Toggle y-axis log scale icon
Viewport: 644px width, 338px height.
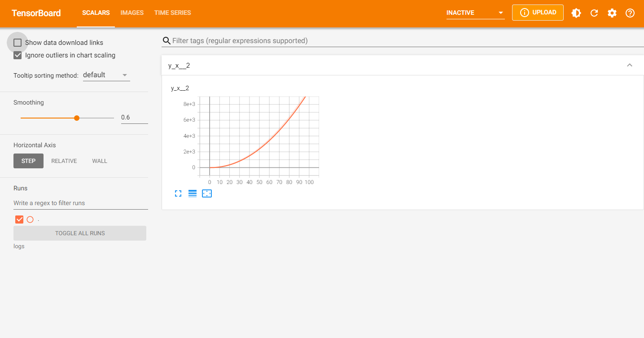point(193,193)
